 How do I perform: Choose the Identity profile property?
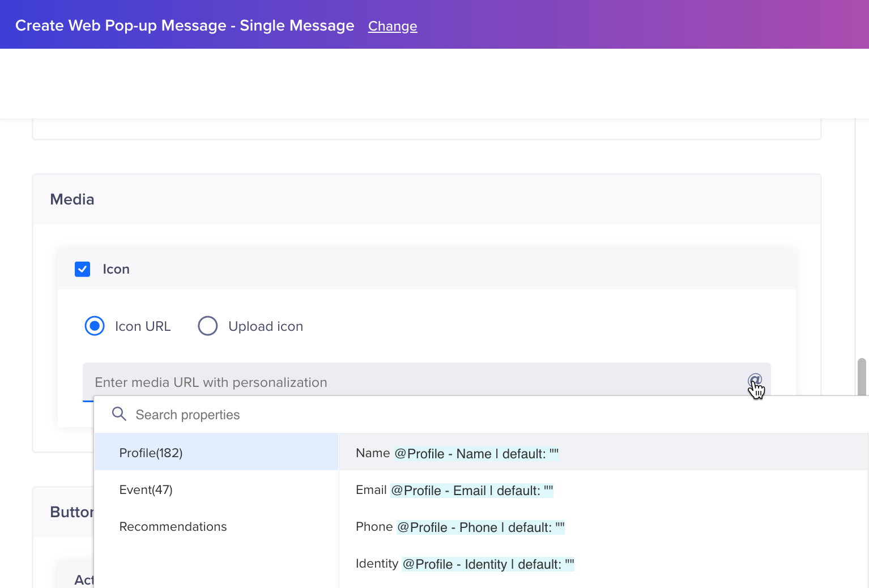pyautogui.click(x=603, y=564)
